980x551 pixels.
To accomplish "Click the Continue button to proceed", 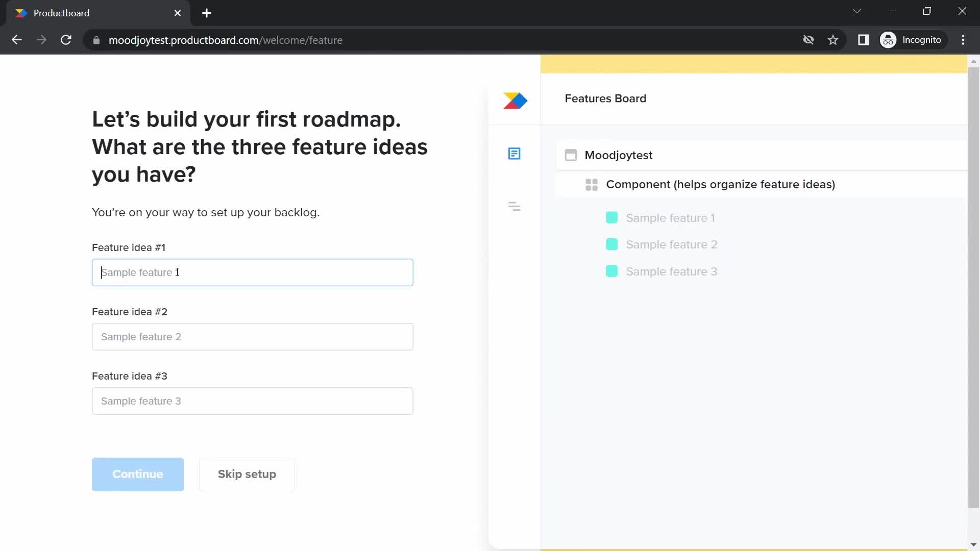I will (x=138, y=474).
